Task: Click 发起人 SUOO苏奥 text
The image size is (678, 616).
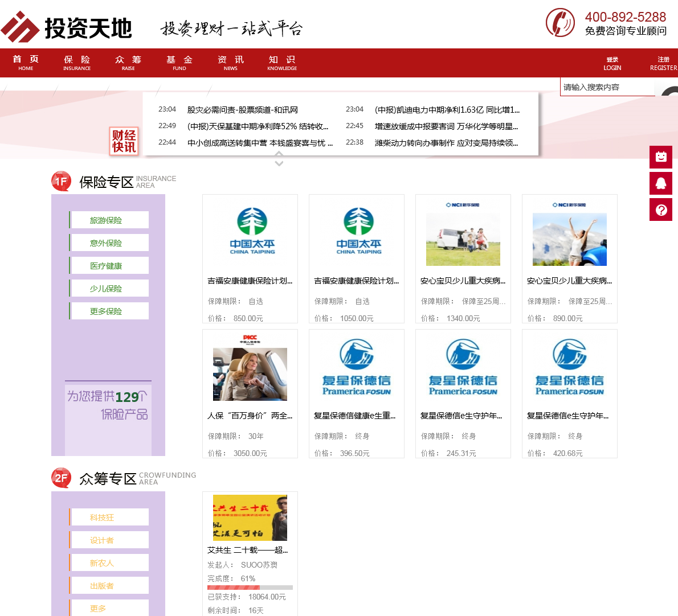Action: tap(242, 565)
